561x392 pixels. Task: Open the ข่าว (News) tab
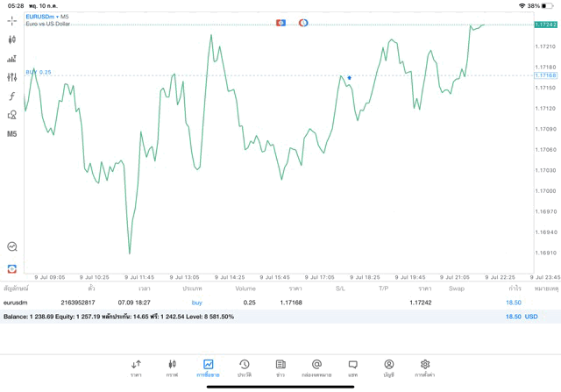click(280, 367)
